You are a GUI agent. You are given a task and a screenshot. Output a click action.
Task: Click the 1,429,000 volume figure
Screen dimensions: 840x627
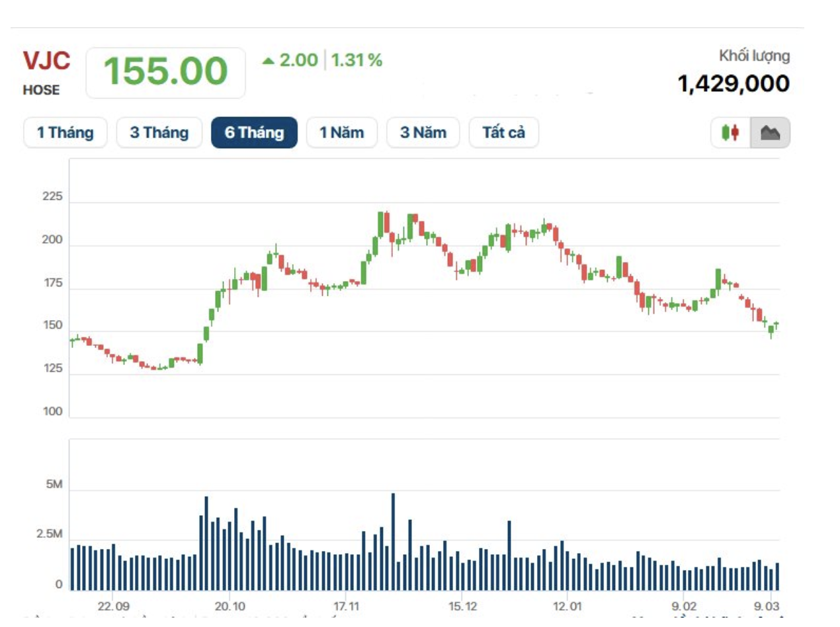pos(734,84)
